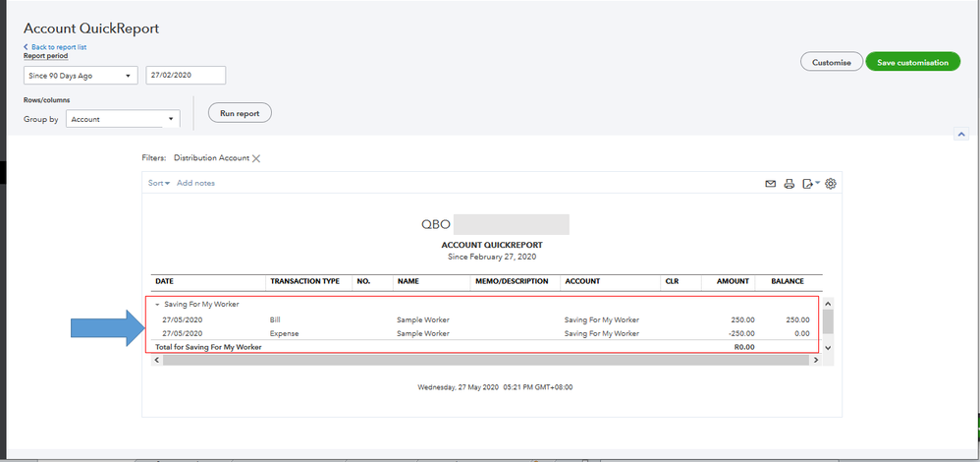Collapse the Saving For My Worker group
The image size is (980, 462).
point(157,305)
